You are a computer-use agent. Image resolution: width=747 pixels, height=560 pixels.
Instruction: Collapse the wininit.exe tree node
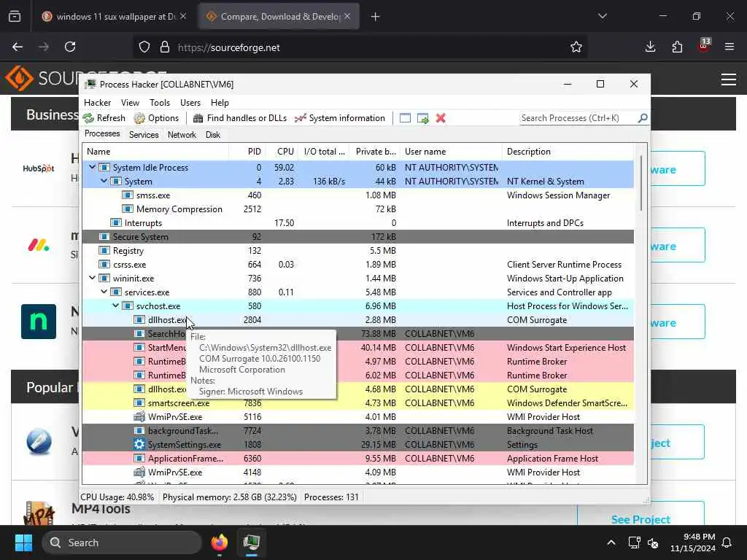click(92, 278)
